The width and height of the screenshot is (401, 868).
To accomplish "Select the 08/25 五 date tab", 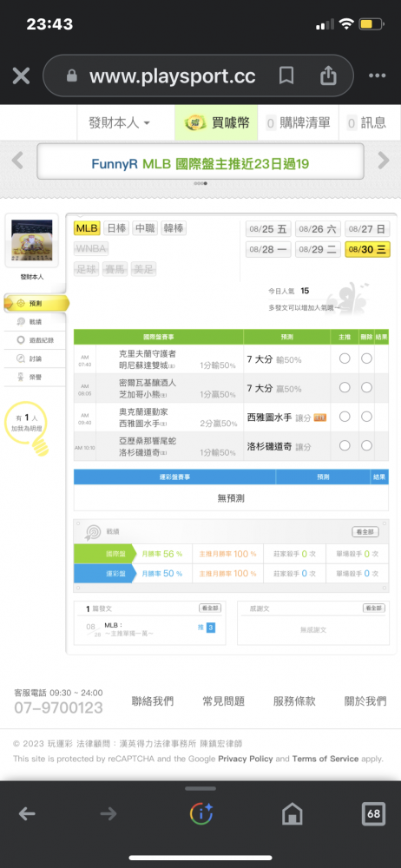I will 268,228.
